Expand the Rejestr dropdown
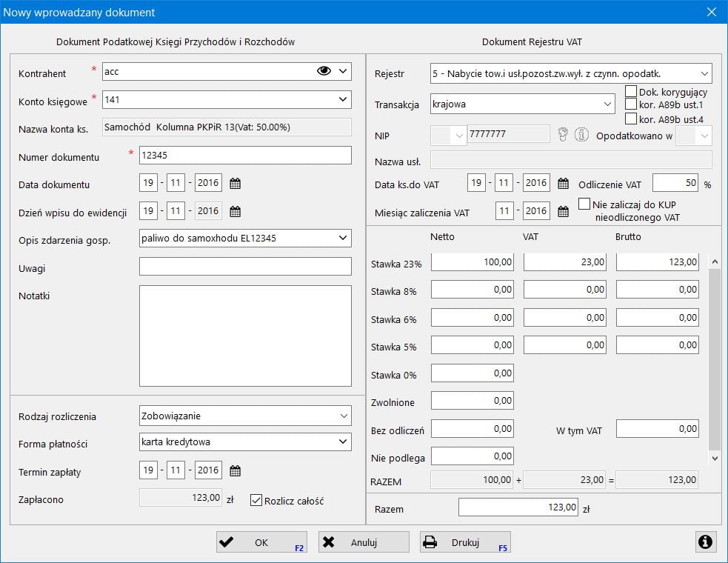Viewport: 728px width, 563px height. tap(703, 73)
